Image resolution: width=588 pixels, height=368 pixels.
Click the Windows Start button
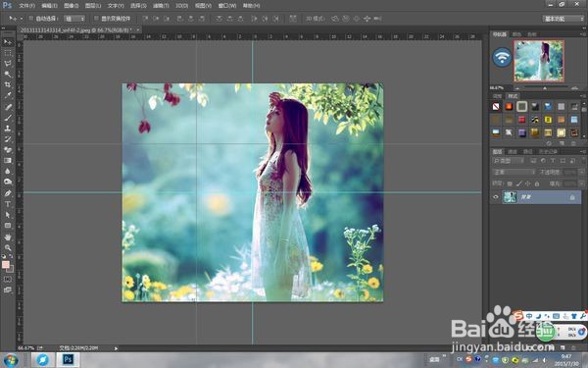click(x=11, y=360)
